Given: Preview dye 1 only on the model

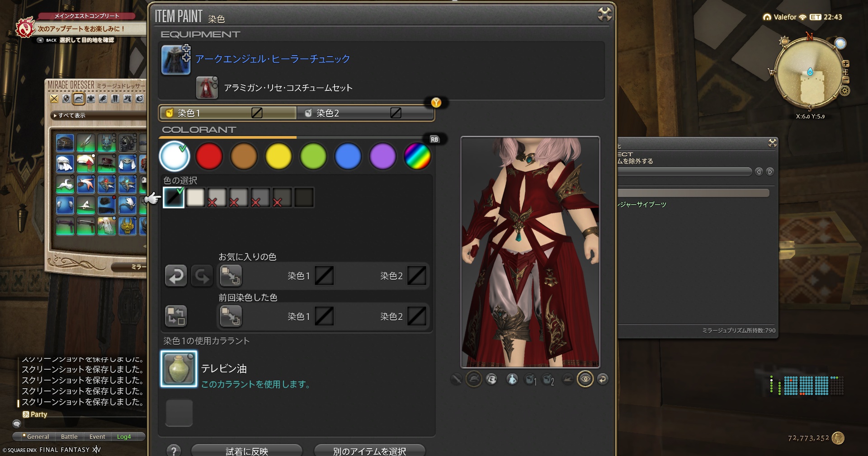Looking at the screenshot, I should [x=530, y=380].
